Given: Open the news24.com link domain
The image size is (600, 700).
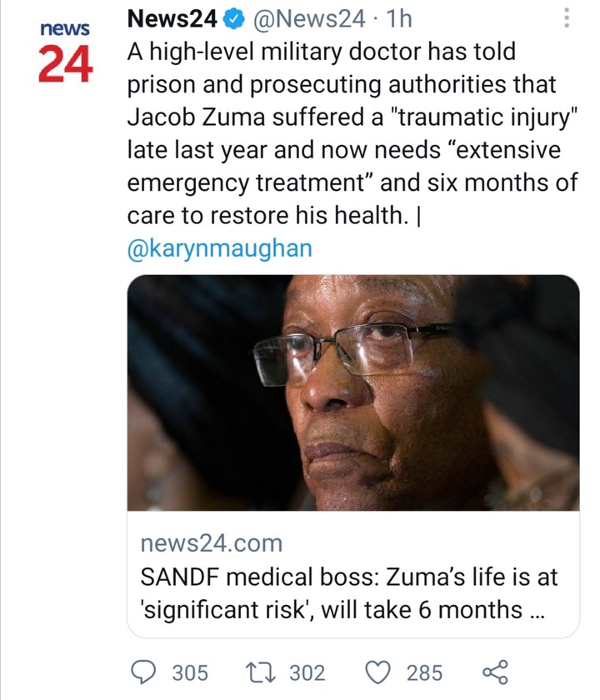Looking at the screenshot, I should (212, 543).
